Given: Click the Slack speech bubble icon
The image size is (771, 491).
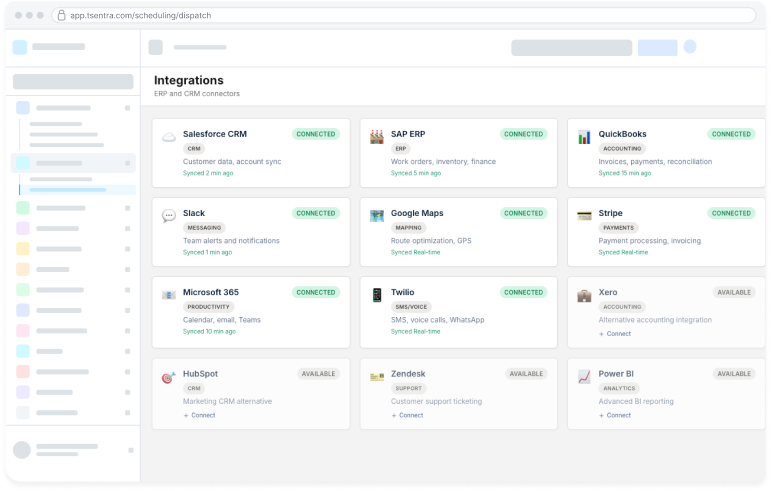Looking at the screenshot, I should tap(169, 216).
